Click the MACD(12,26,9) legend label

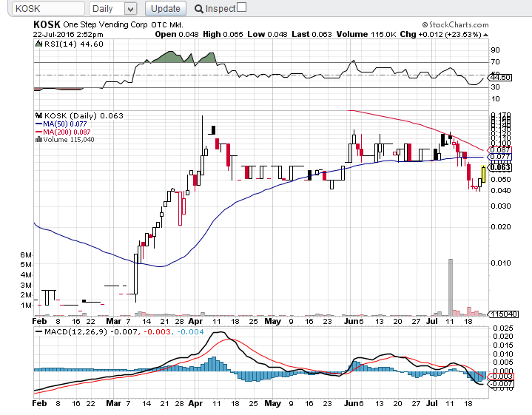(75, 331)
